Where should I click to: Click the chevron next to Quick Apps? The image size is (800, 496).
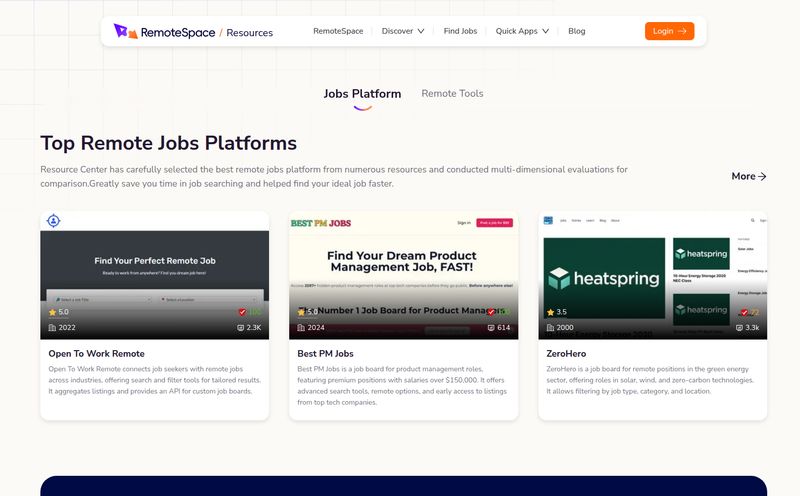click(545, 31)
